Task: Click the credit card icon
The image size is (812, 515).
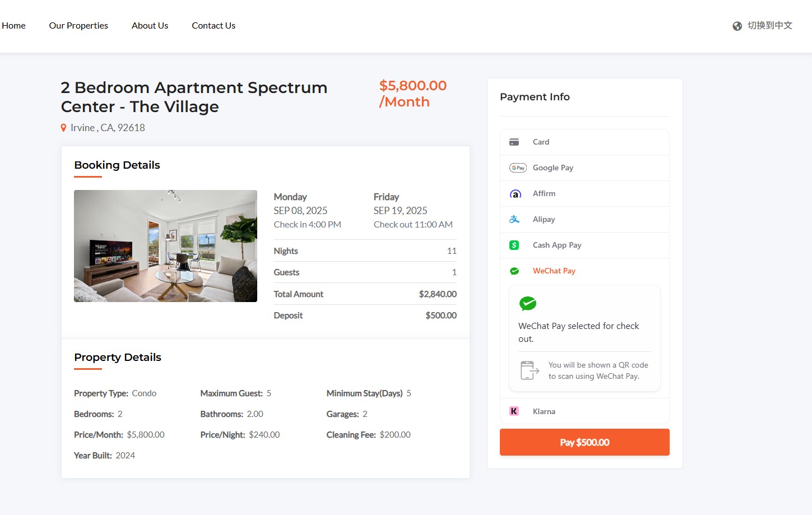Action: tap(514, 142)
